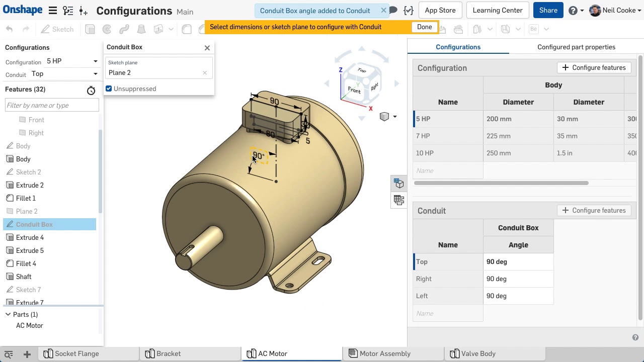644x362 pixels.
Task: Click the undo arrow in toolbar
Action: click(x=9, y=29)
